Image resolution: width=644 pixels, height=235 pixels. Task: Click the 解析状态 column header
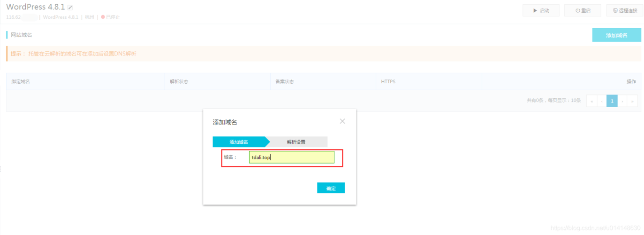coord(179,82)
